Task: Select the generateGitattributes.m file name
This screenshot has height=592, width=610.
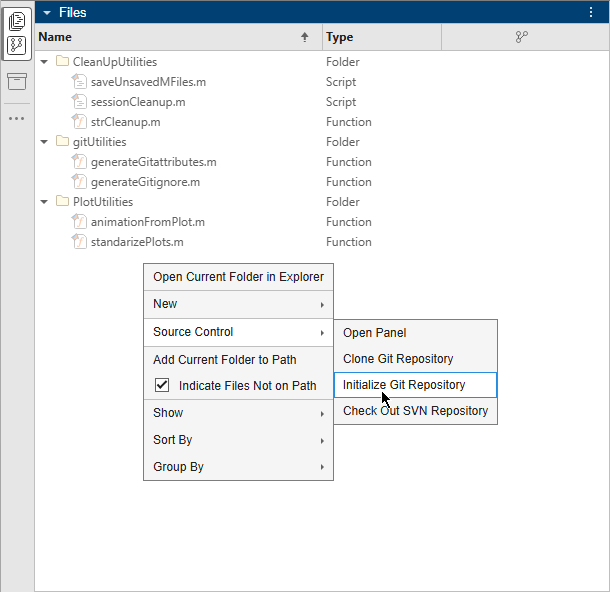Action: pos(154,162)
